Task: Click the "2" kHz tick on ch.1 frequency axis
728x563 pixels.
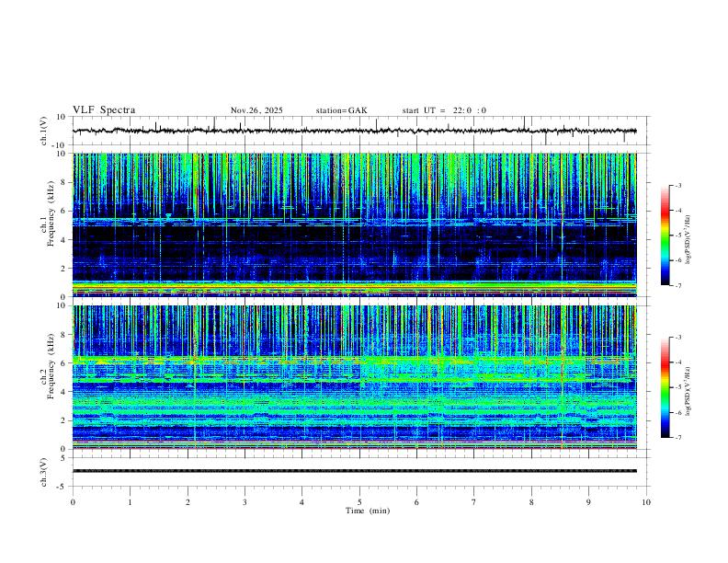Action: coord(64,269)
